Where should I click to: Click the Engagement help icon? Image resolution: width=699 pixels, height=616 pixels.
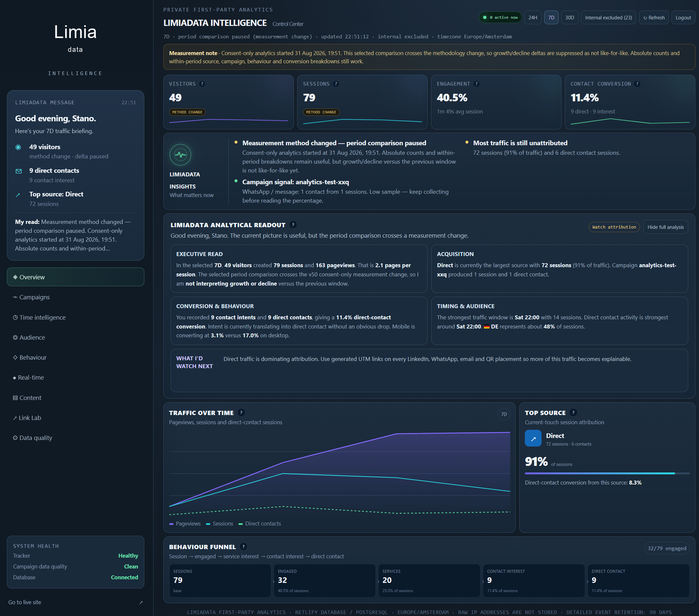pos(476,84)
